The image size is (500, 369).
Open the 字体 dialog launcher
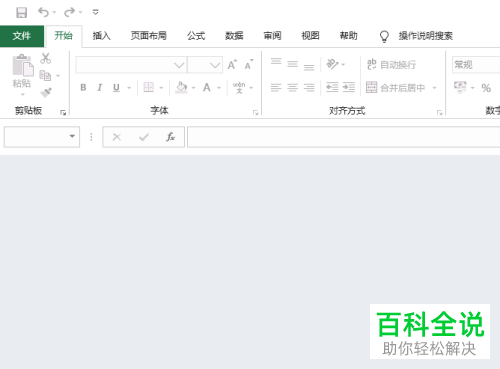click(255, 113)
